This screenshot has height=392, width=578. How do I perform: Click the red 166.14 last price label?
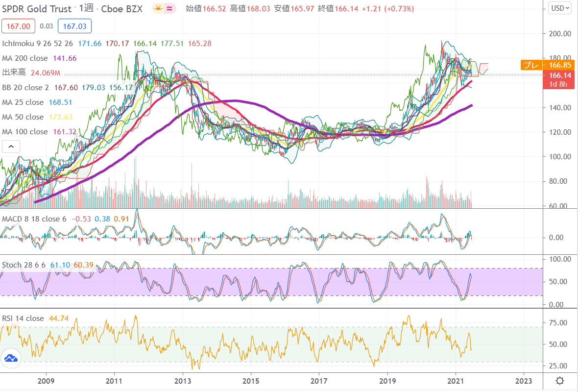click(559, 75)
